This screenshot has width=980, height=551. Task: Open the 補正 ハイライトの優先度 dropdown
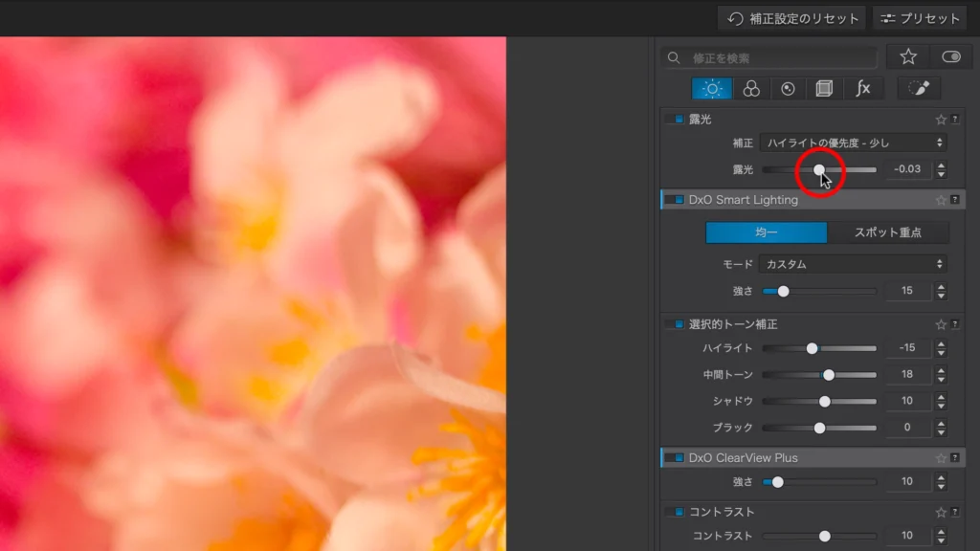[853, 143]
